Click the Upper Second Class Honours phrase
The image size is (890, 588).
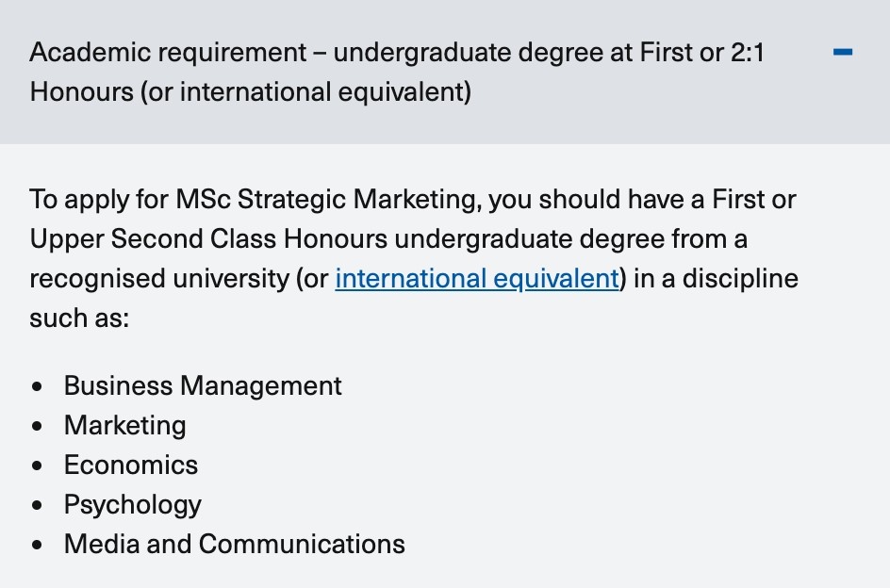[208, 239]
